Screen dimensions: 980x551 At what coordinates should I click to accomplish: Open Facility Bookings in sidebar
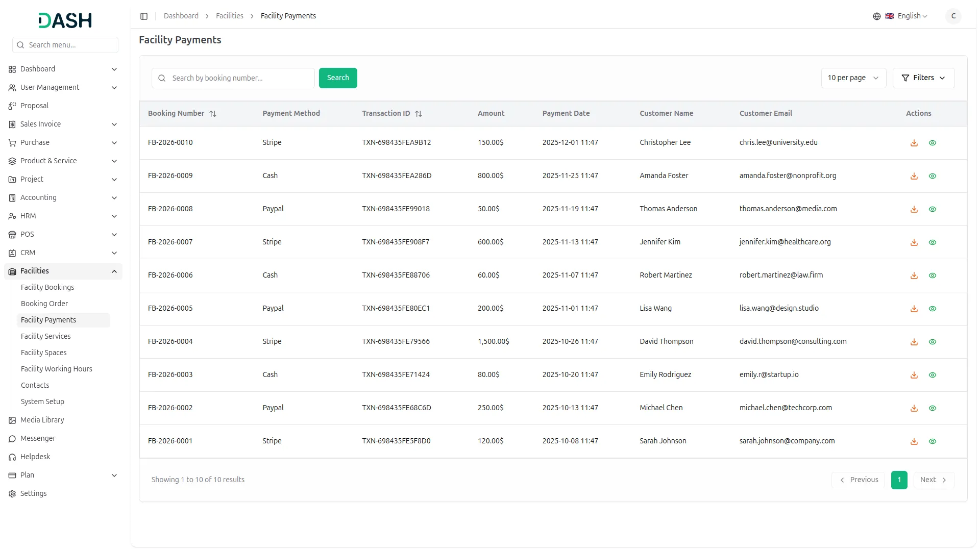[47, 287]
